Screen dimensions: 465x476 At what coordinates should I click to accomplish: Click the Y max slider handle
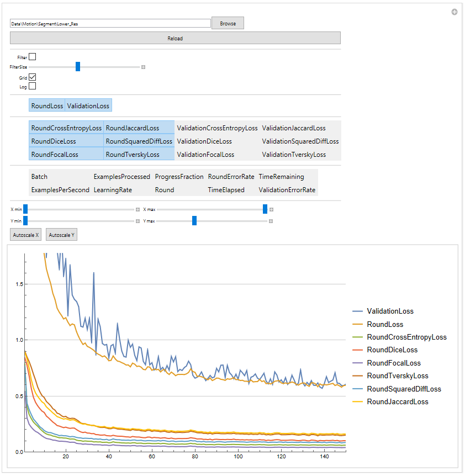point(194,221)
